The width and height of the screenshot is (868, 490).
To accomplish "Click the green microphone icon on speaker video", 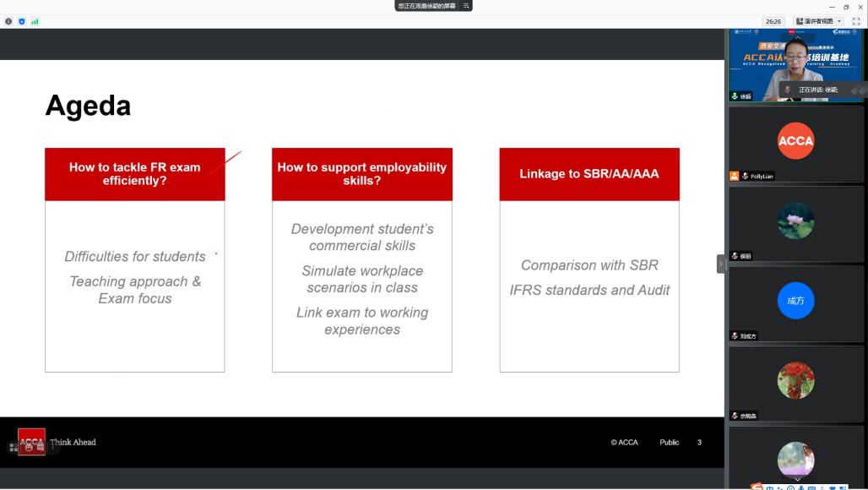I will click(x=735, y=96).
